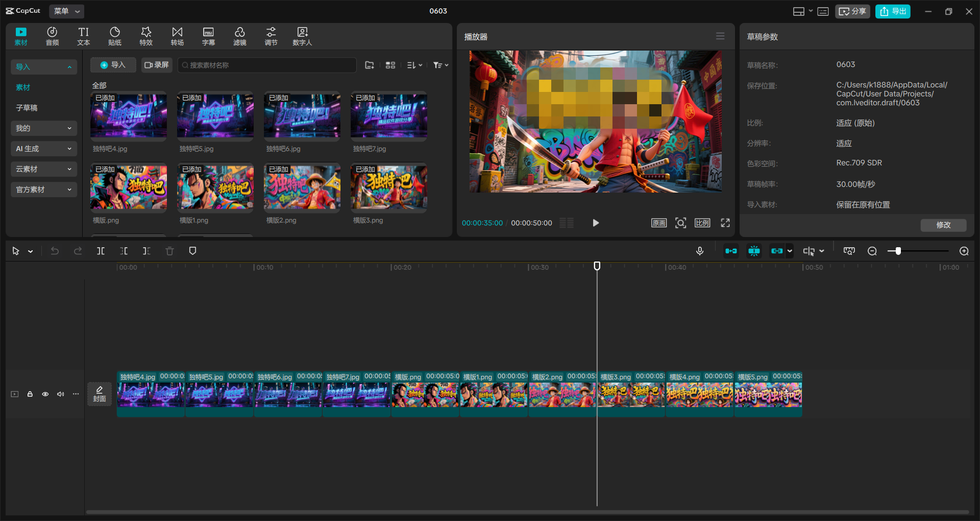The image size is (980, 521).
Task: Open the 比例 aspect ratio button
Action: [x=702, y=223]
